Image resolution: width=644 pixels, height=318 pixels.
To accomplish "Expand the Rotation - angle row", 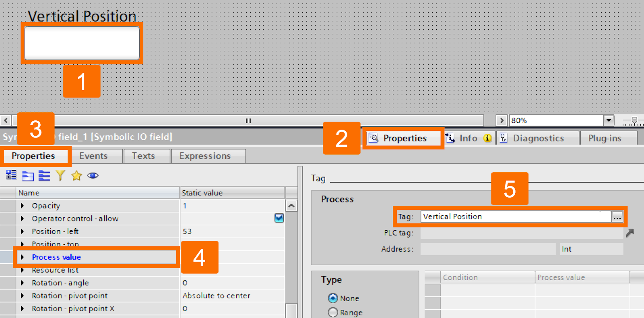I will tap(22, 283).
